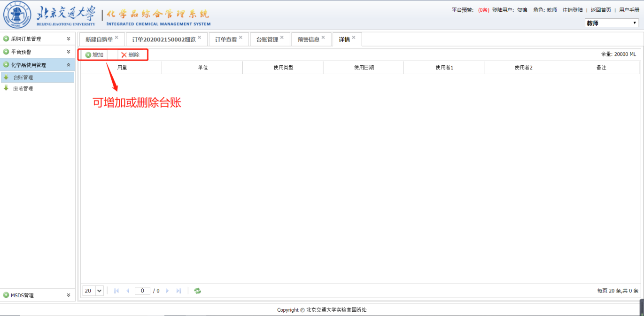Switch to the 订单查看 tab
Viewport: 644px width, 316px height.
click(x=226, y=40)
